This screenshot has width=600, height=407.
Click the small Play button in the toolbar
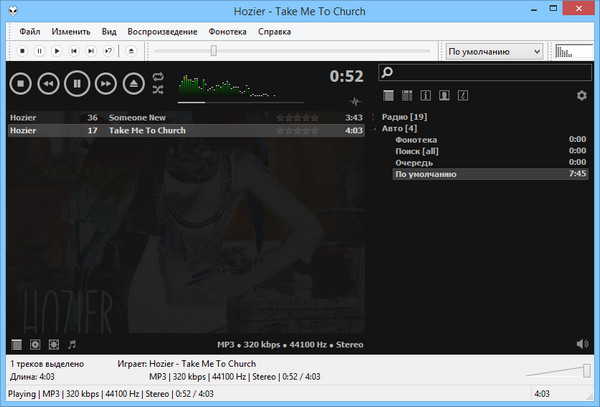(x=57, y=50)
